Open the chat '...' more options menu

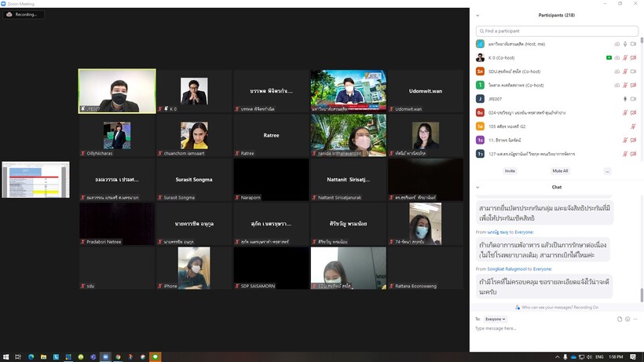[x=635, y=319]
